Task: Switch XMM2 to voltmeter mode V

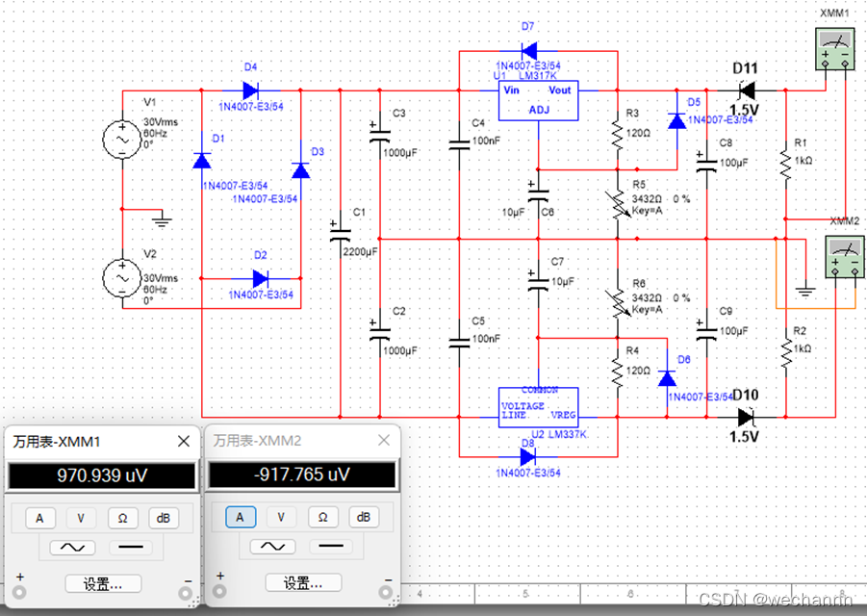Action: tap(281, 517)
